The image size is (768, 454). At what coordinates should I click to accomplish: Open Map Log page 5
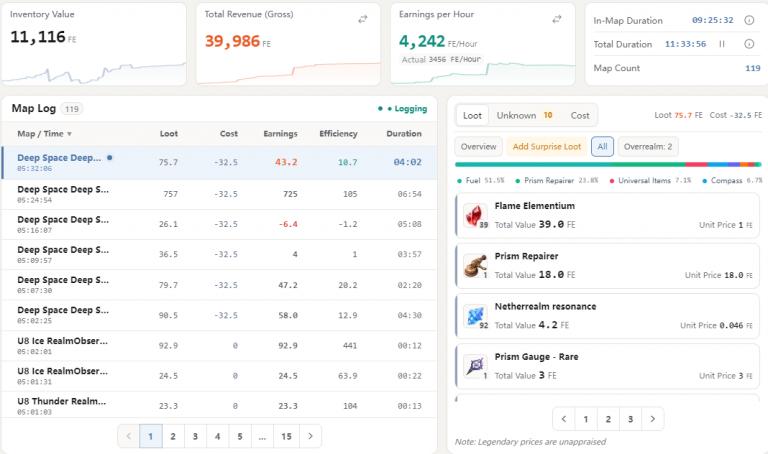(x=240, y=436)
